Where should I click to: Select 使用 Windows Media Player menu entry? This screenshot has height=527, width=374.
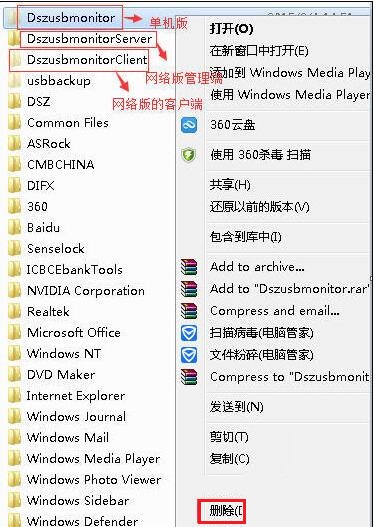(290, 95)
